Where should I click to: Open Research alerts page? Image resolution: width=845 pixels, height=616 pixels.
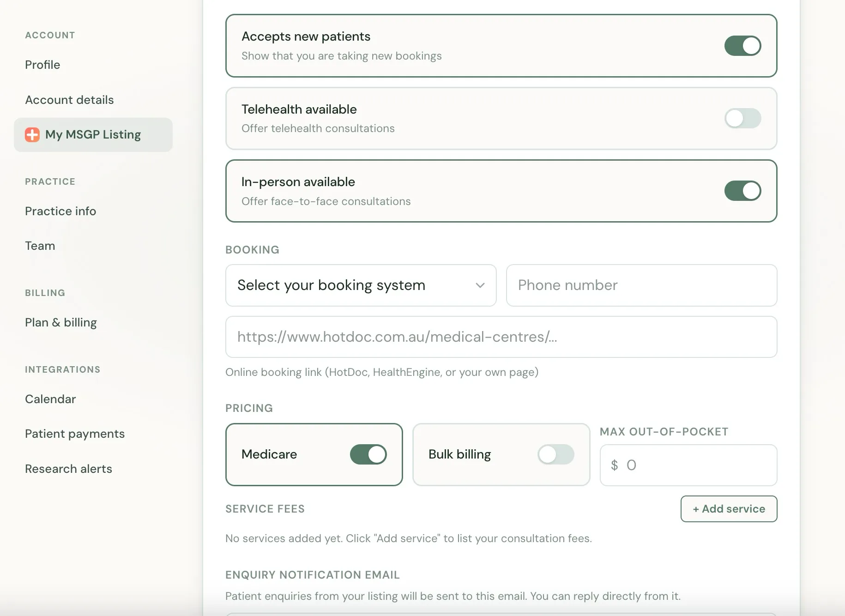(68, 469)
